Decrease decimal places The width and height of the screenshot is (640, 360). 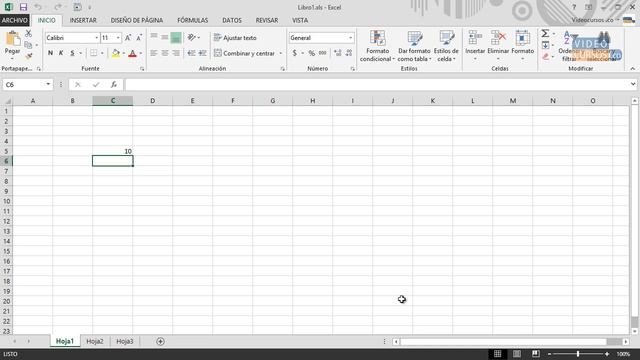(349, 53)
